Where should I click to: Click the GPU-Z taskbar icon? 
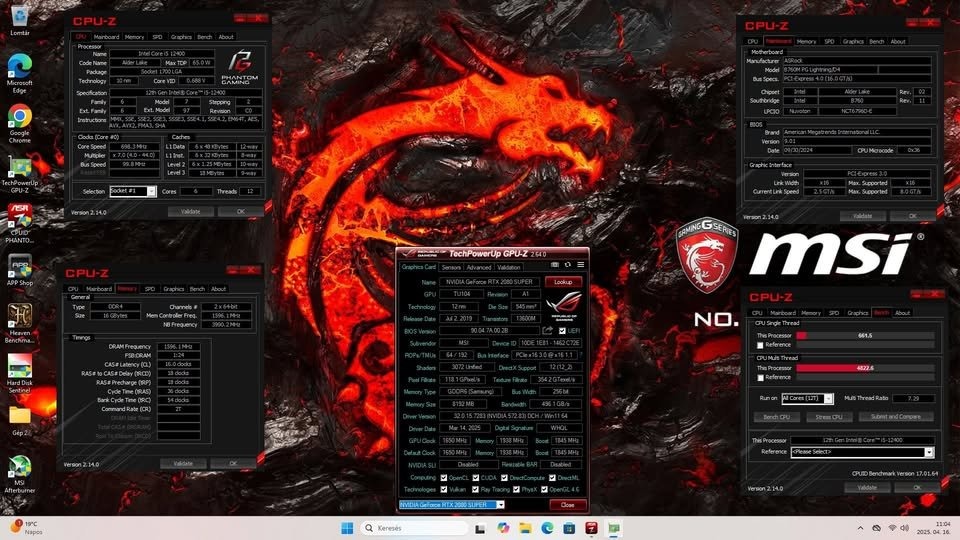click(613, 528)
